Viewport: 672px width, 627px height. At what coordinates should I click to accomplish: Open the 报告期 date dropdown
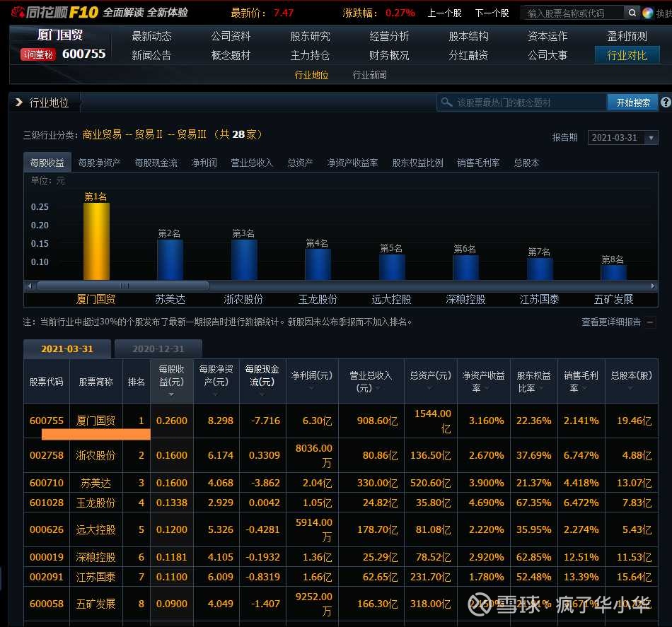[x=622, y=137]
